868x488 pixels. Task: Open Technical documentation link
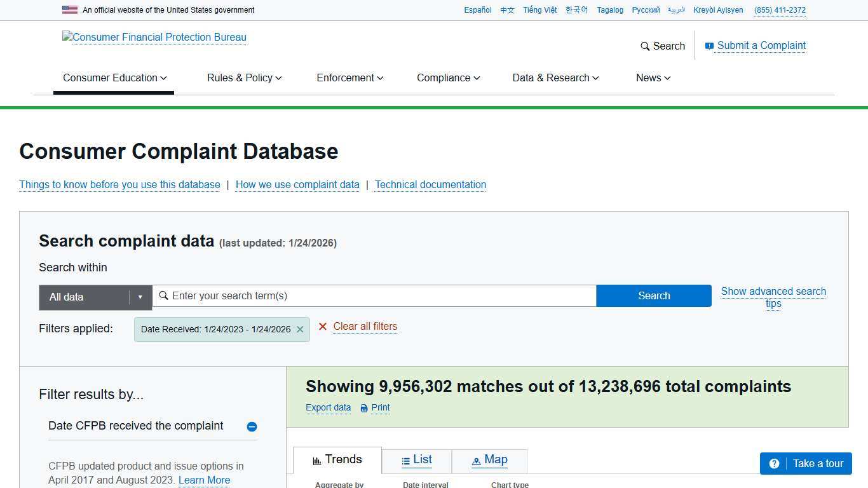(x=430, y=185)
